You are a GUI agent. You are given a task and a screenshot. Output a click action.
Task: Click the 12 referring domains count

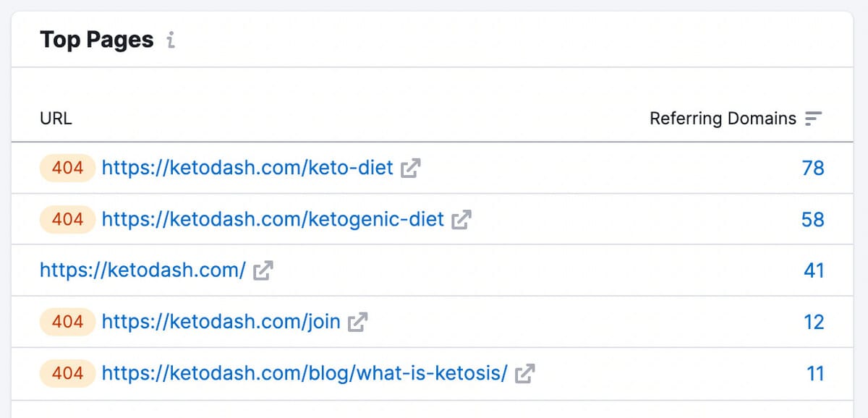(814, 322)
